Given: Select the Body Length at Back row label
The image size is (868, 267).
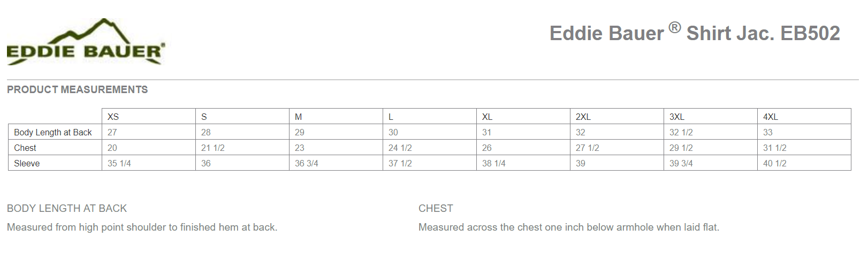Looking at the screenshot, I should point(53,132).
